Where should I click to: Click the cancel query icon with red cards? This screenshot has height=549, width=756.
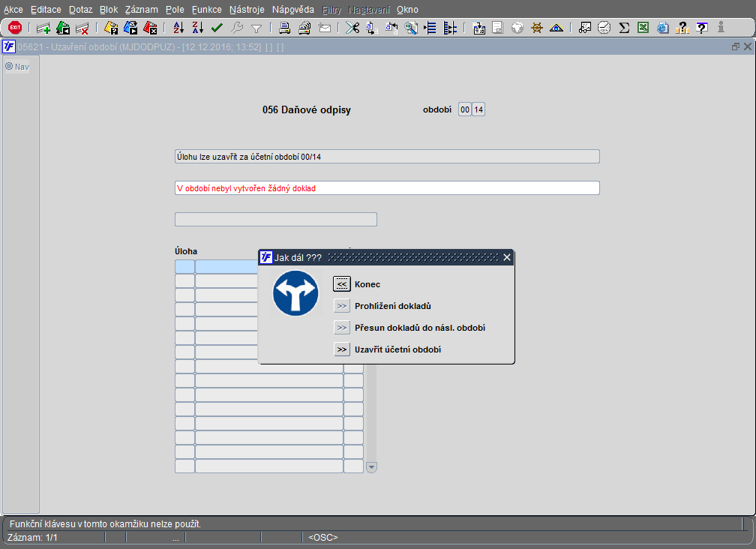pyautogui.click(x=150, y=28)
